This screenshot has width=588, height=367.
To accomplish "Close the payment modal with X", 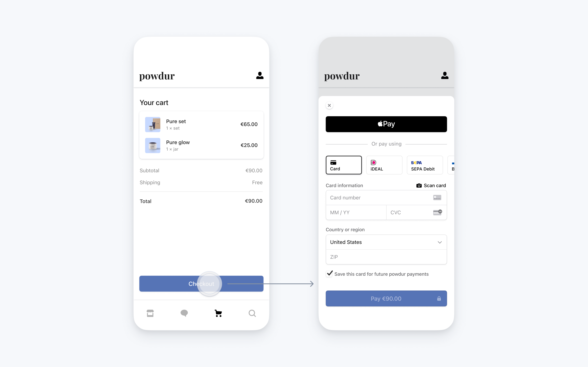I will tap(329, 105).
